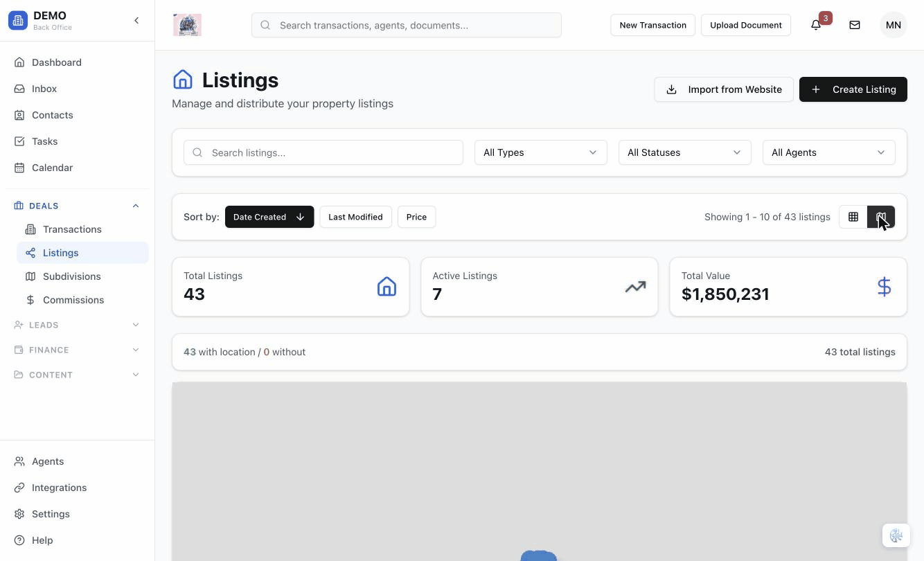Image resolution: width=924 pixels, height=561 pixels.
Task: Open Agents page in sidebar
Action: pyautogui.click(x=78, y=461)
